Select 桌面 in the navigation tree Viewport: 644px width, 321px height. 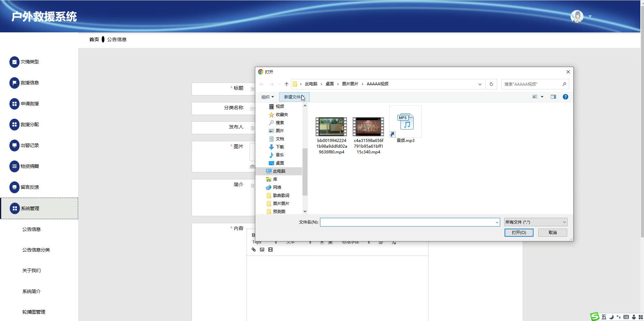point(280,163)
